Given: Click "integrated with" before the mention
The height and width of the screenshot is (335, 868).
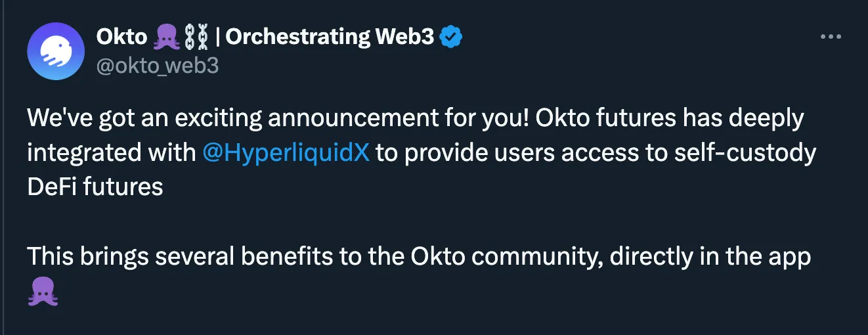Looking at the screenshot, I should [x=112, y=152].
